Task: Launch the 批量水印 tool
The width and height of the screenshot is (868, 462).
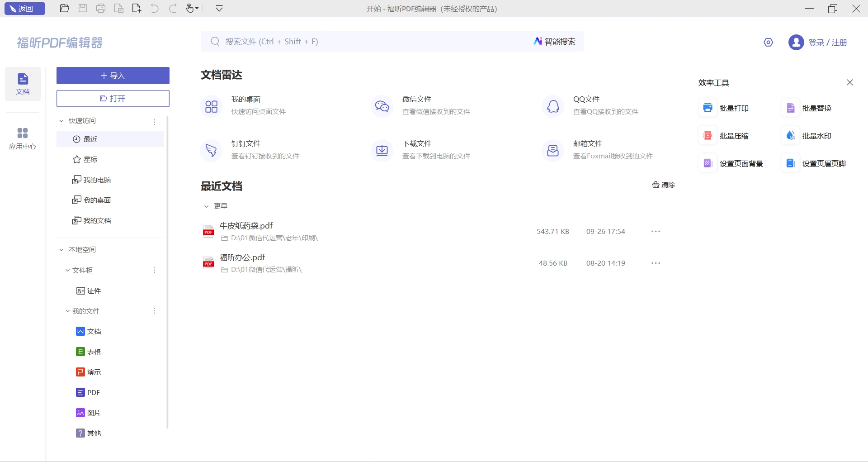Action: tap(807, 136)
